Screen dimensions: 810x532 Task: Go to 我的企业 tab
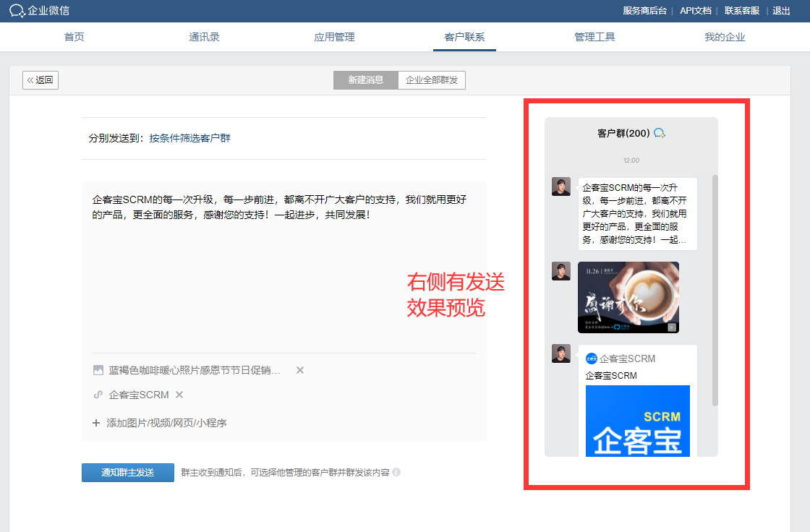click(x=725, y=37)
